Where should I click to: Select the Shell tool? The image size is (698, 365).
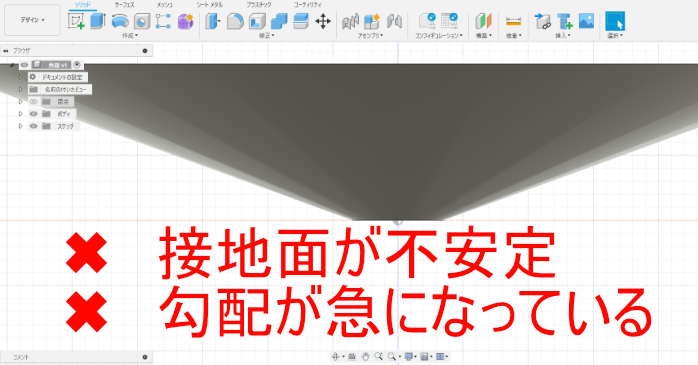click(x=257, y=21)
